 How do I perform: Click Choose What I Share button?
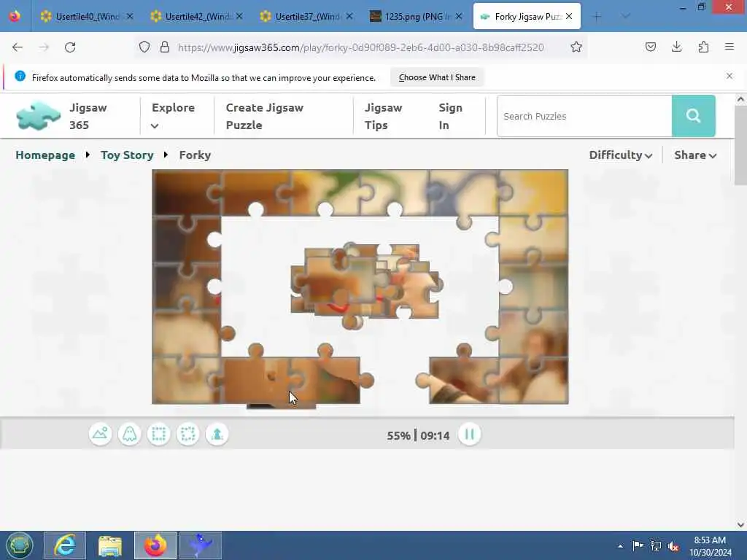pos(437,77)
